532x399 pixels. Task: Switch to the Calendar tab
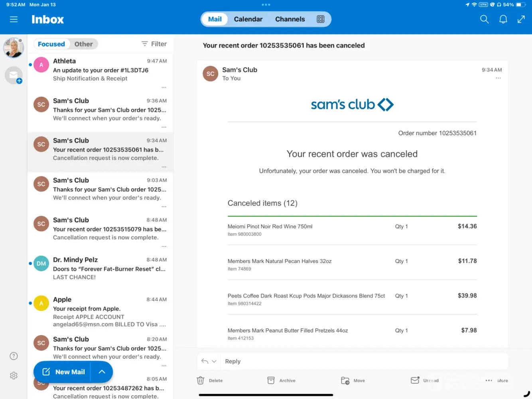pyautogui.click(x=248, y=19)
